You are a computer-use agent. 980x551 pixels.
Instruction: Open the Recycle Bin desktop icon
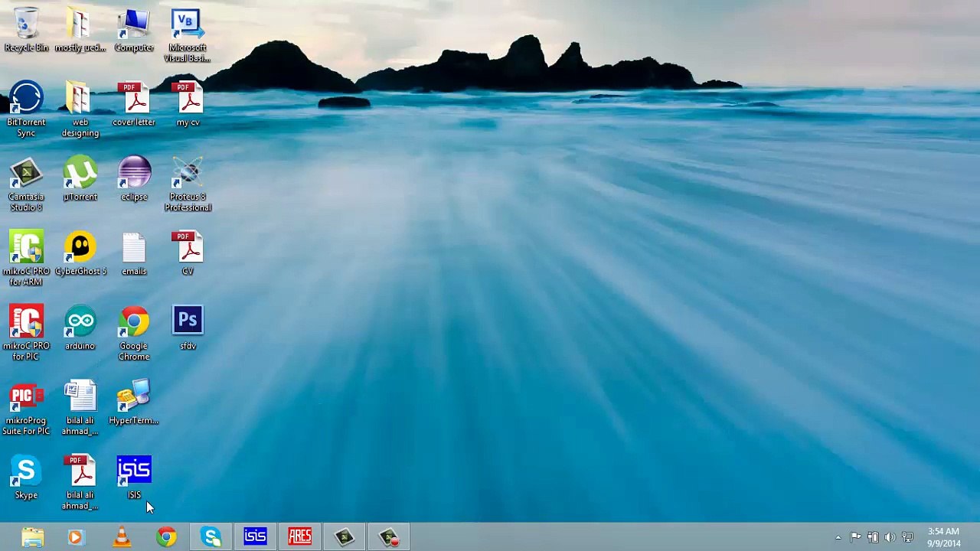click(26, 31)
